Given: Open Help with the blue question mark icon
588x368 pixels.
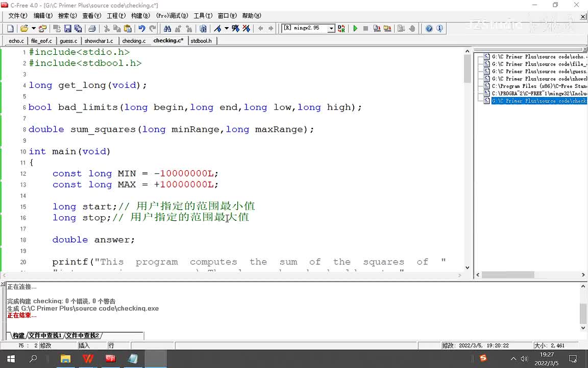Looking at the screenshot, I should point(429,29).
